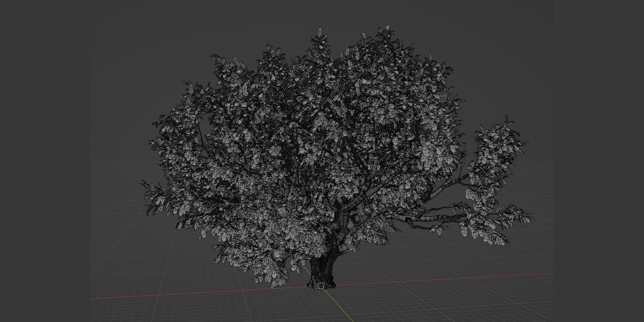
Task: Click the red-white 3D cursor at trunk base
Action: [x=321, y=286]
